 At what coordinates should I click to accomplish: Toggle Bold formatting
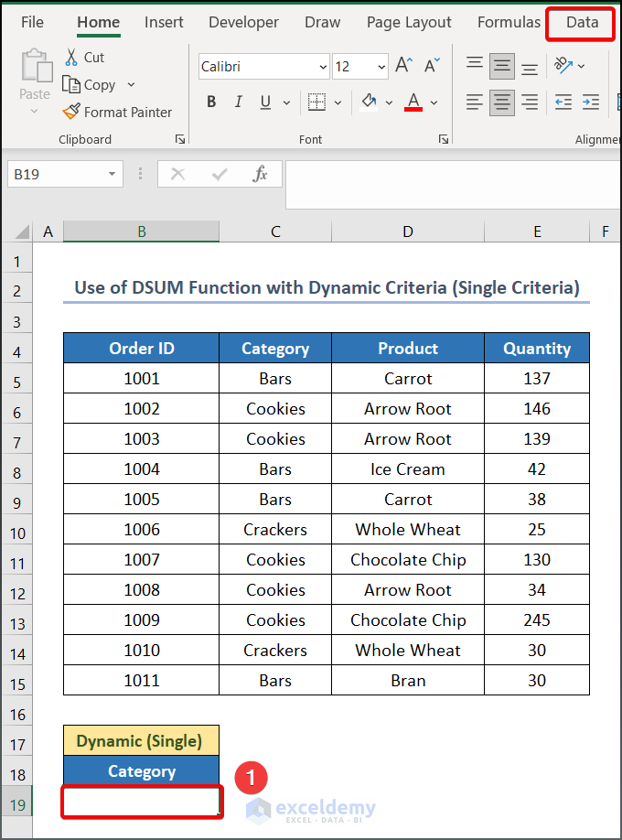pos(211,102)
